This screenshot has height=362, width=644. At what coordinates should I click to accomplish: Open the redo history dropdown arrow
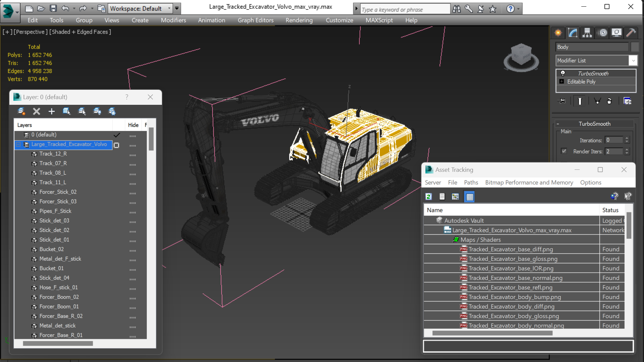click(x=92, y=9)
